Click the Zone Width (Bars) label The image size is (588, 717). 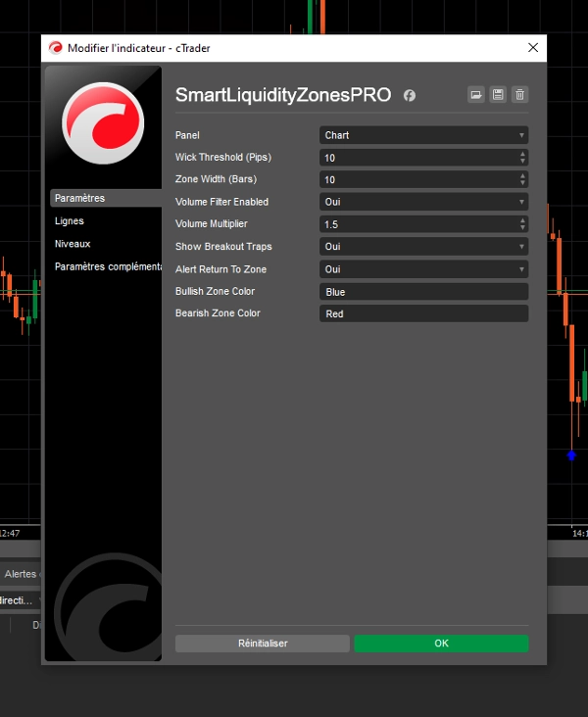click(216, 179)
